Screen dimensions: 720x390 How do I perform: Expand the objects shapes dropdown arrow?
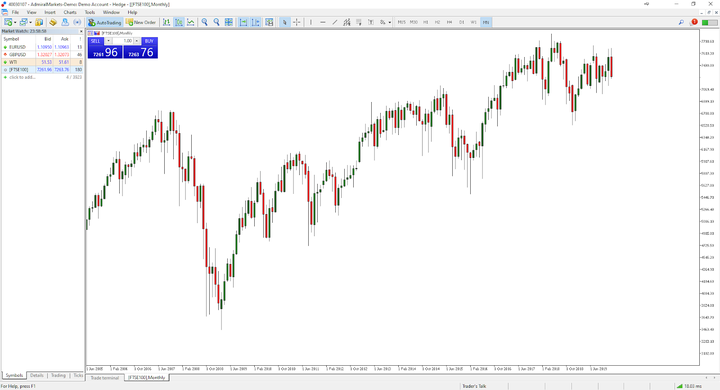click(389, 22)
